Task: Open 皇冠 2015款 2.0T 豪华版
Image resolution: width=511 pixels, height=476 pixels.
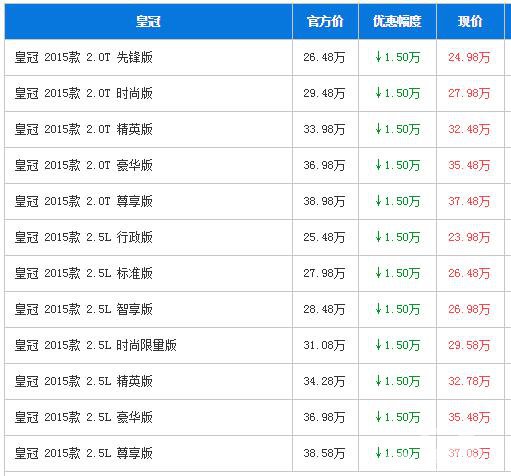Action: [83, 165]
